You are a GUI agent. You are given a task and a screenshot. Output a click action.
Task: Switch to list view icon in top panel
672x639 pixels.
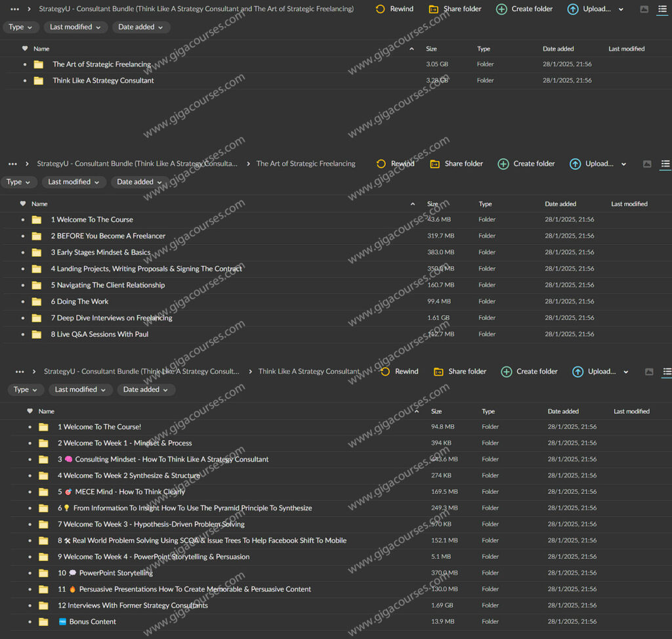663,9
